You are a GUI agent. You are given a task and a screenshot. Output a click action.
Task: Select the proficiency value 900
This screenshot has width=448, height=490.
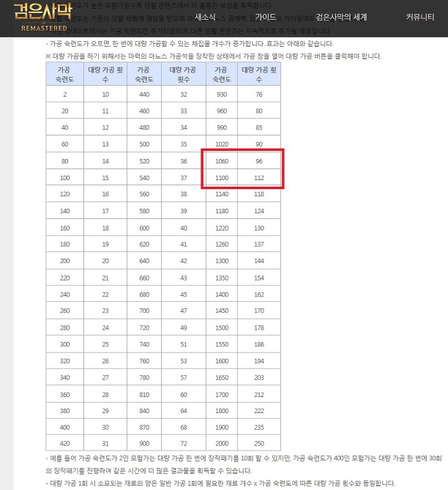[144, 443]
